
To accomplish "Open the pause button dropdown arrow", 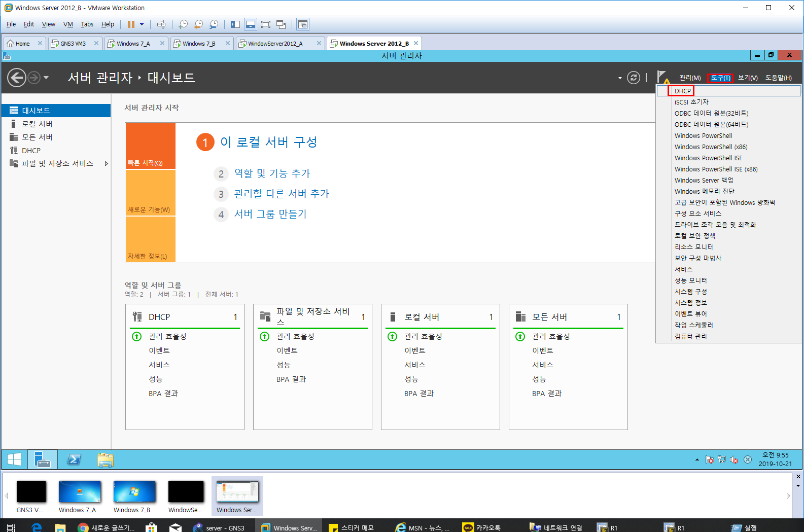I will 142,24.
